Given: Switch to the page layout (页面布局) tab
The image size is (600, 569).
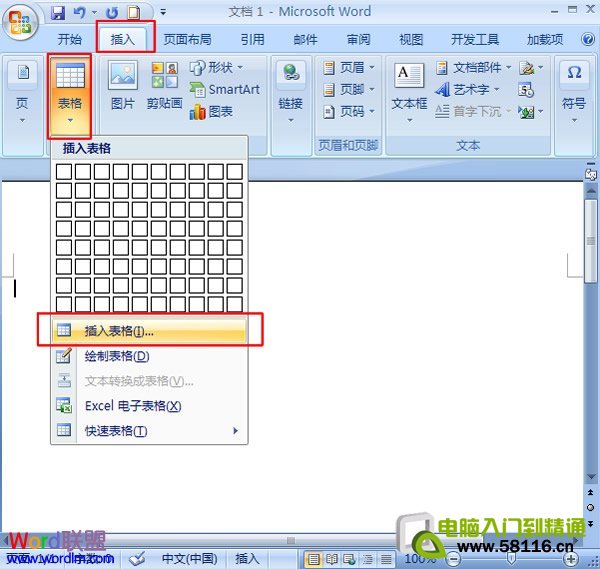Looking at the screenshot, I should pos(187,39).
